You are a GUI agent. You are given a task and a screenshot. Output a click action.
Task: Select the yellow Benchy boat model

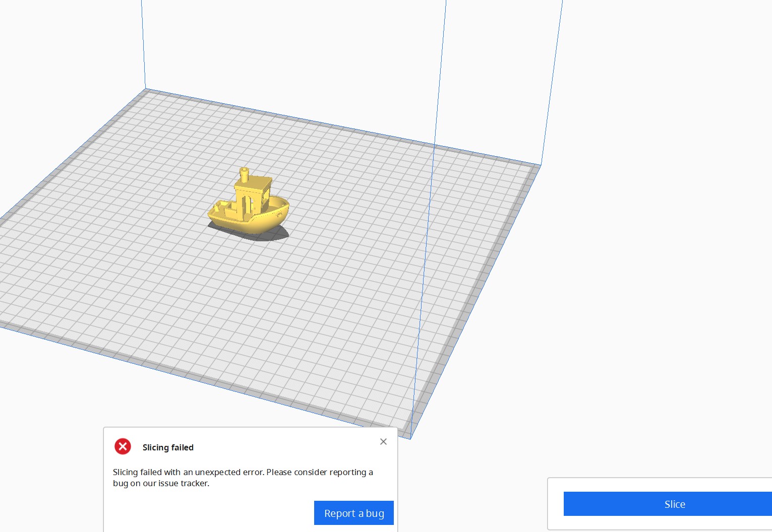[x=249, y=201]
